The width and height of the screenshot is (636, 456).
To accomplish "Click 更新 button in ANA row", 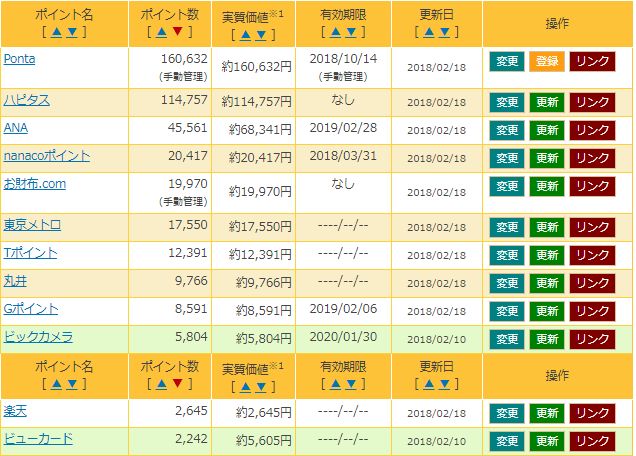I will click(x=547, y=130).
